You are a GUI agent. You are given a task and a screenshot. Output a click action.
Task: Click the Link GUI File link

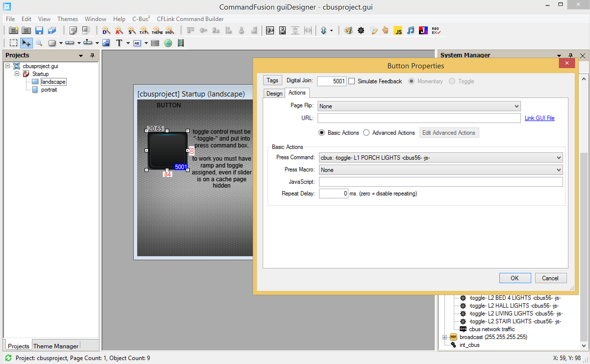click(x=539, y=118)
